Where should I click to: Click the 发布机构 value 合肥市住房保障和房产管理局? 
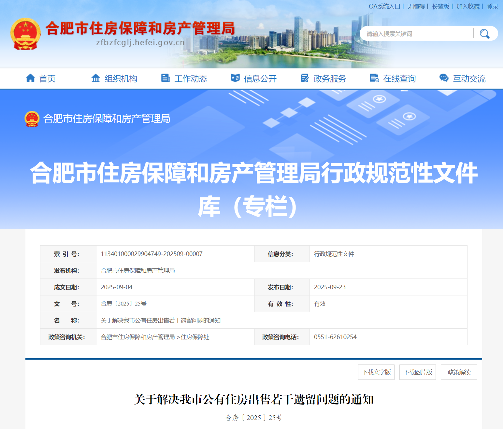click(x=137, y=270)
